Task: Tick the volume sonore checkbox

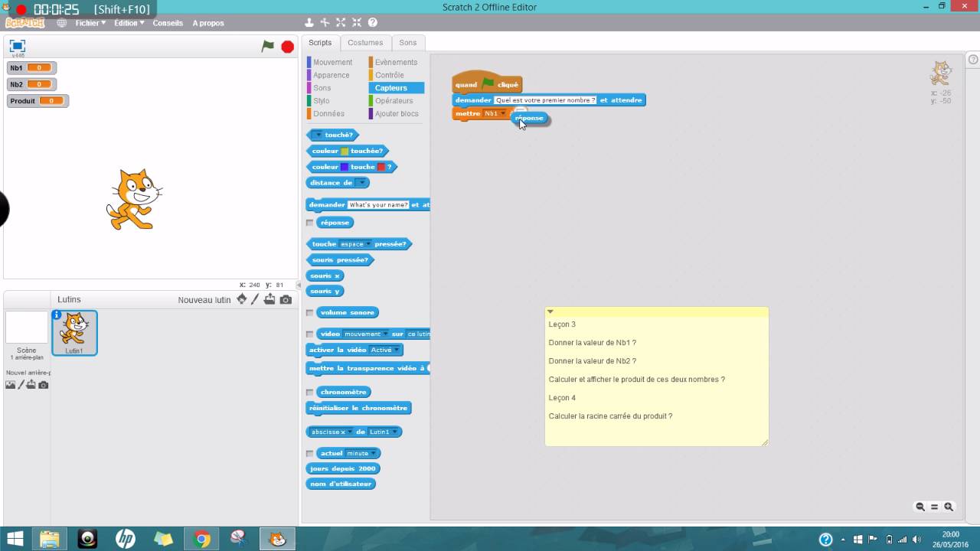Action: (x=310, y=313)
